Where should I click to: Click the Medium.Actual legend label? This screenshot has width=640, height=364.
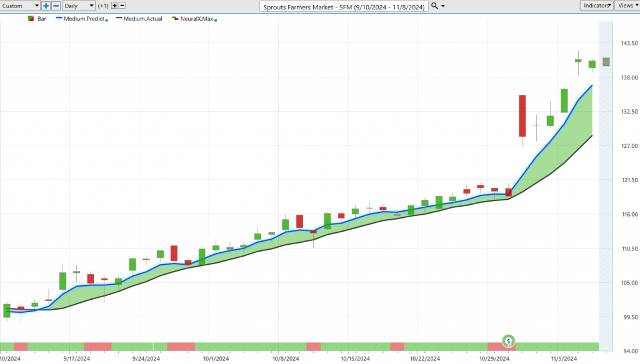143,19
